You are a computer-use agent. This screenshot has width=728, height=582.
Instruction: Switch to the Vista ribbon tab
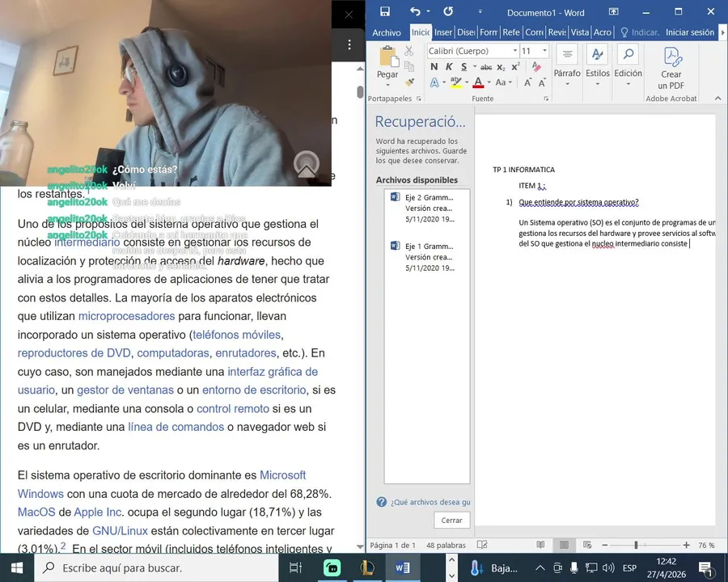click(x=579, y=32)
